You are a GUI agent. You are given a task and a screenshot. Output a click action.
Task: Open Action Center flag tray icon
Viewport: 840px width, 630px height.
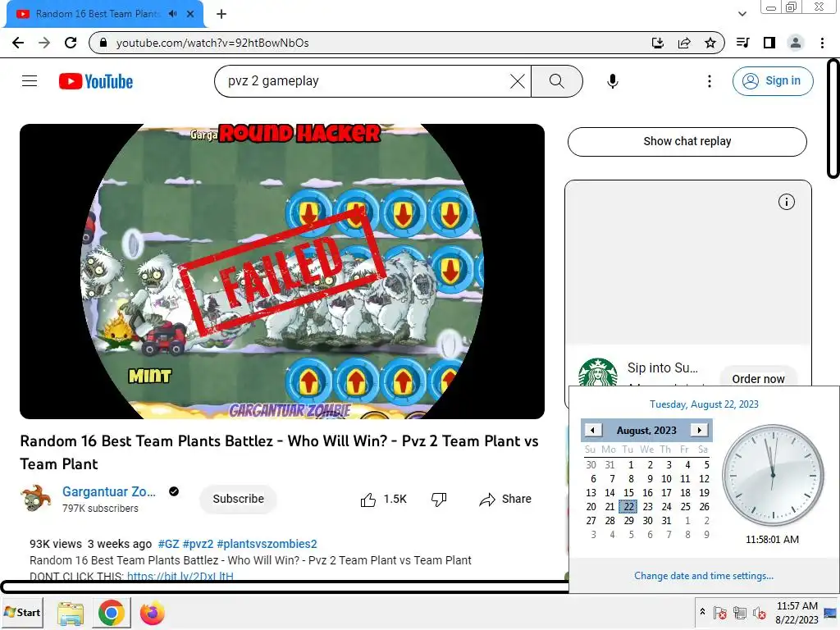tap(720, 613)
